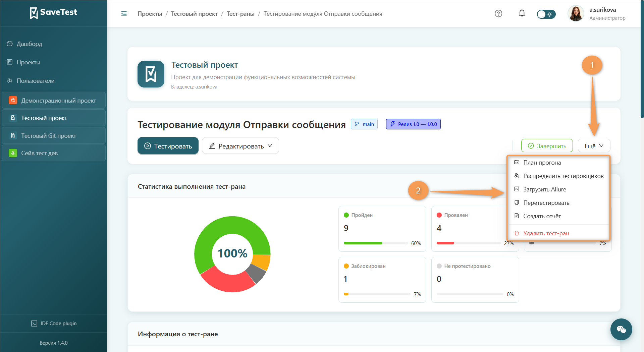This screenshot has height=352, width=644.
Task: Select the Тестовый проект sidebar item
Action: 54,118
